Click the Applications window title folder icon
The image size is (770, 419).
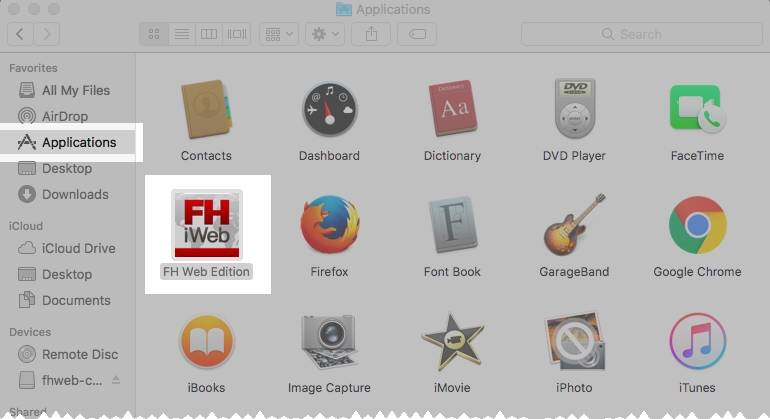coord(344,9)
